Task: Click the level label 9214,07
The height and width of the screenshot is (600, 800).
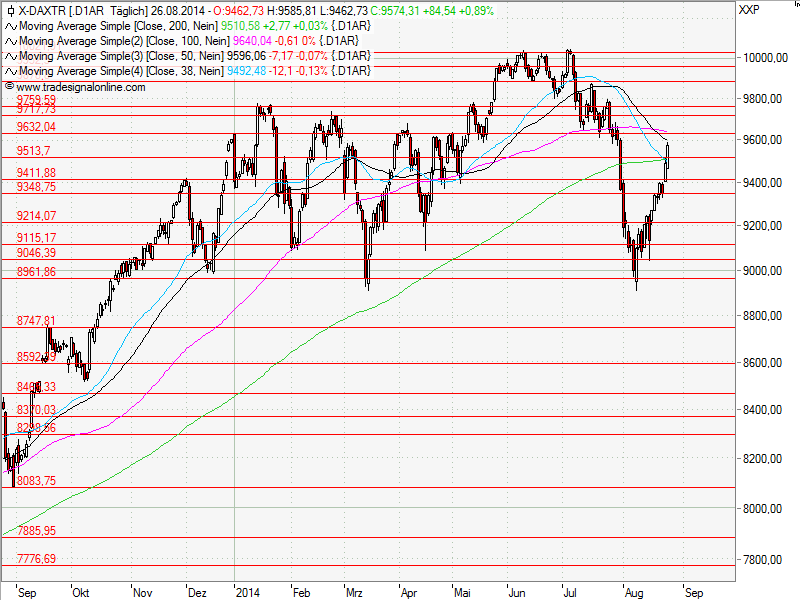Action: coord(37,215)
